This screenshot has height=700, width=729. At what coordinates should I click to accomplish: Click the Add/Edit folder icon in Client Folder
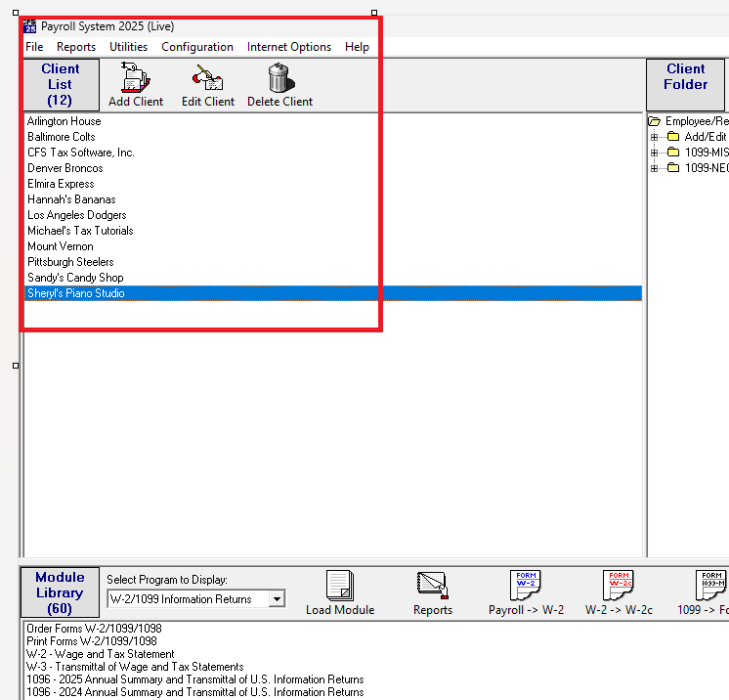[x=673, y=136]
